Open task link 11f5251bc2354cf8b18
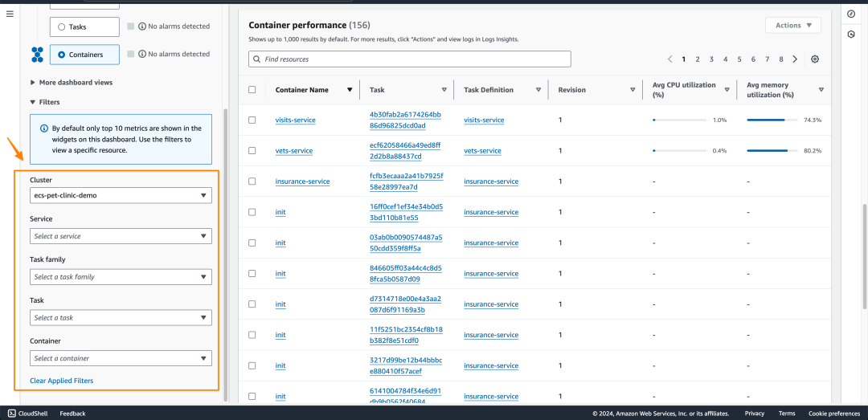This screenshot has height=420, width=868. pyautogui.click(x=406, y=335)
